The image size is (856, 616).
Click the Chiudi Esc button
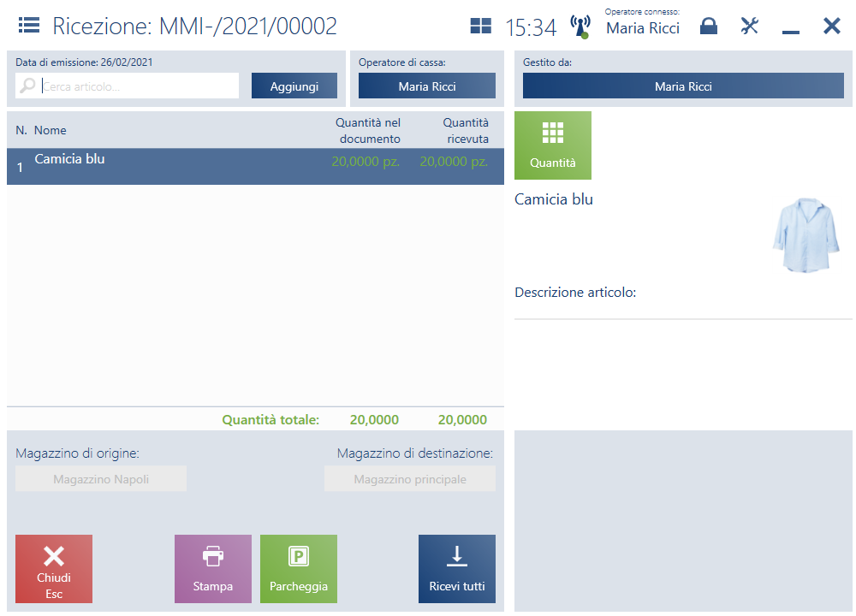53,569
